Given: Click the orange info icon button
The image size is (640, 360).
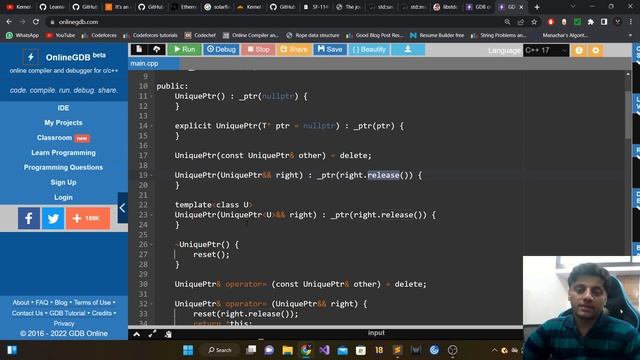Looking at the screenshot, I should pyautogui.click(x=579, y=50).
